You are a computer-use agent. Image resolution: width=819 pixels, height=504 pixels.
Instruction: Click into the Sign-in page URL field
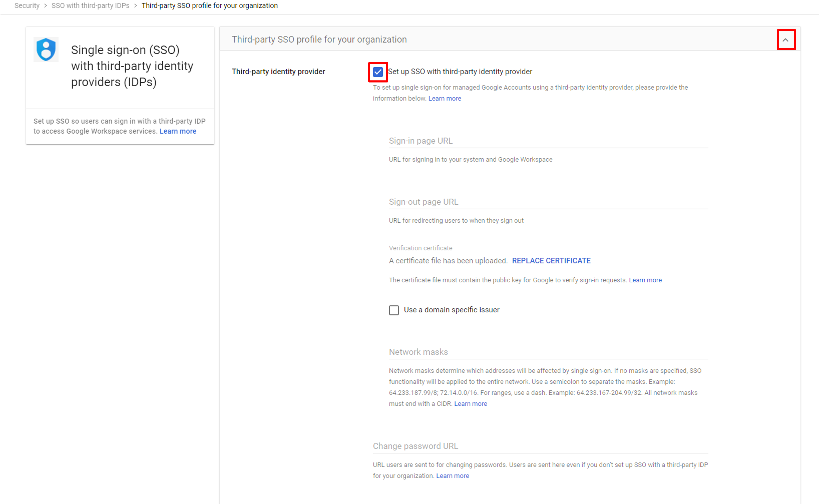coord(548,141)
